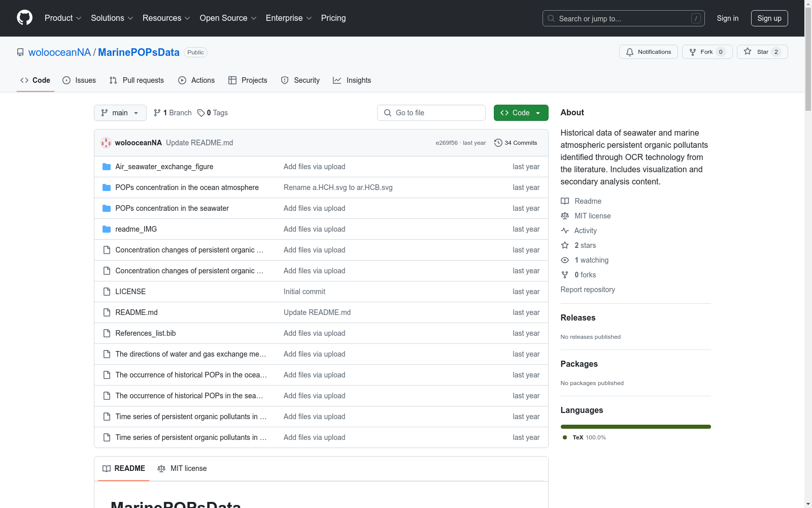Open 'Rename a.HCH.svg to ar.HCB.svg' commit message
812x508 pixels.
[x=338, y=187]
